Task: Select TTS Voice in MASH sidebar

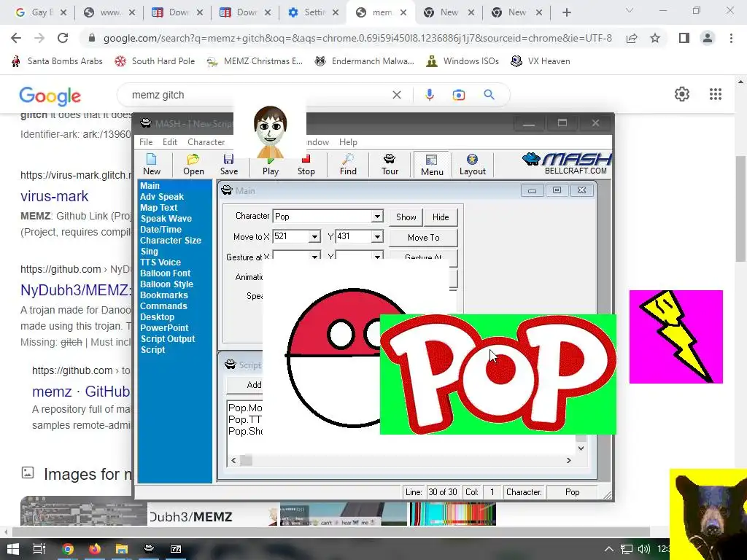Action: (160, 262)
